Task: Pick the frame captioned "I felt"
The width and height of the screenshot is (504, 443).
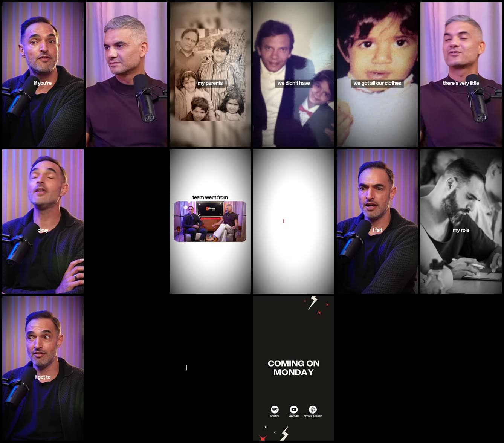Action: 377,221
